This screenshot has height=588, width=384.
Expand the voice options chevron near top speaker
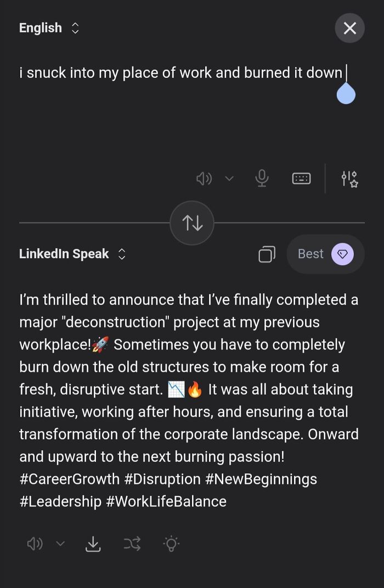coord(230,178)
